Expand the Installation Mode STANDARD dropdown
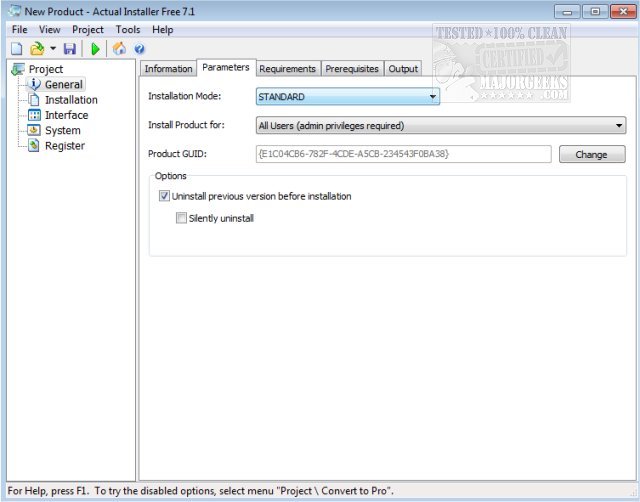The width and height of the screenshot is (640, 502). click(x=348, y=97)
